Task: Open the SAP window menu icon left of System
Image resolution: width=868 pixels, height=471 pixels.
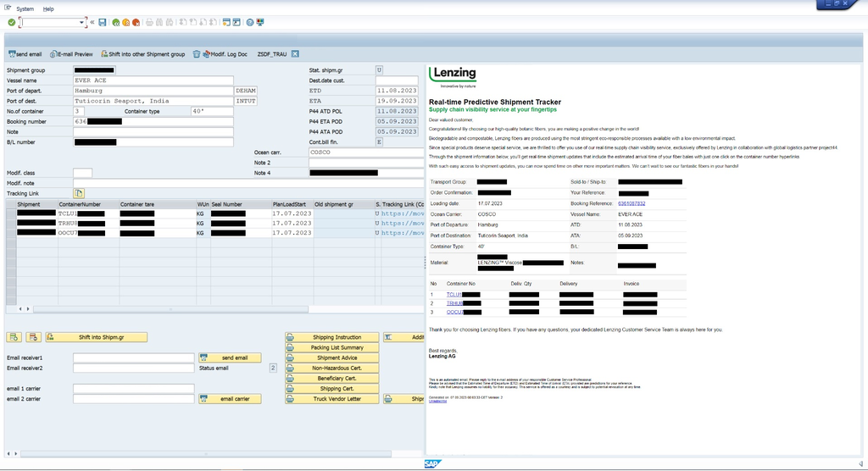Action: point(8,8)
